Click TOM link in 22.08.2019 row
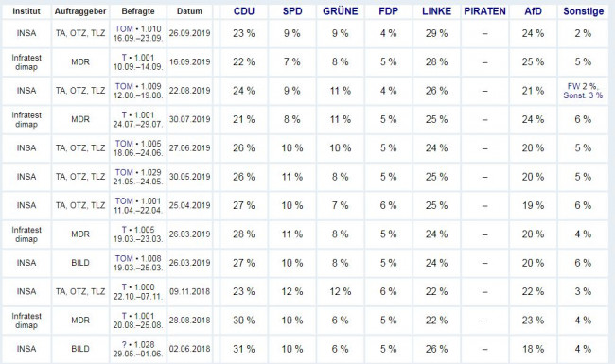This screenshot has width=615, height=364. [x=124, y=86]
